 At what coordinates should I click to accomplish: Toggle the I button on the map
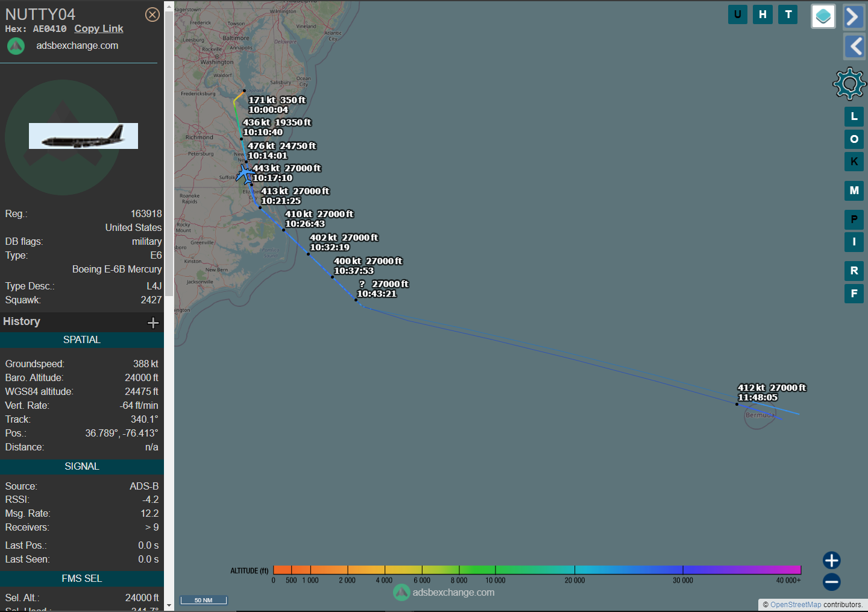point(854,242)
